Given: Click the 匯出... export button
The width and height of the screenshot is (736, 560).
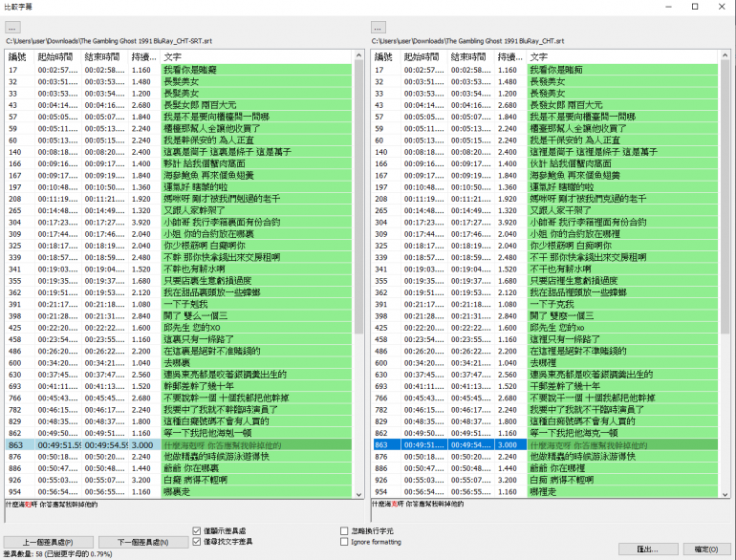Looking at the screenshot, I should pos(648,549).
